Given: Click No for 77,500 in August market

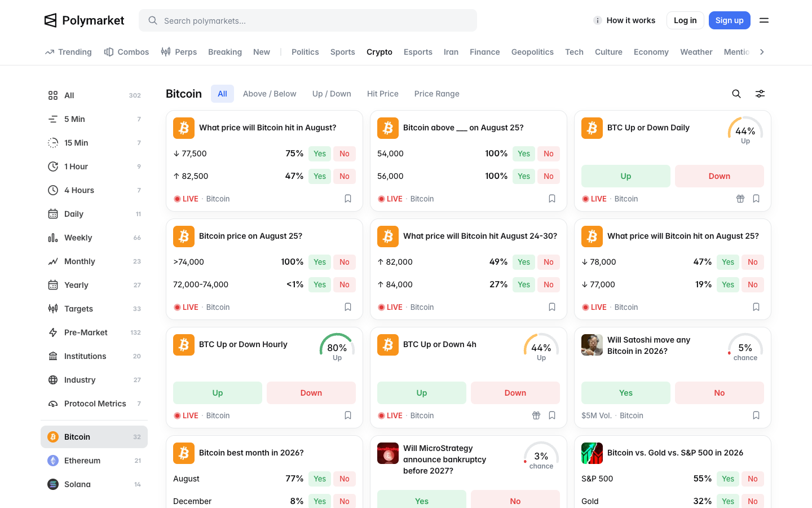Looking at the screenshot, I should 345,154.
